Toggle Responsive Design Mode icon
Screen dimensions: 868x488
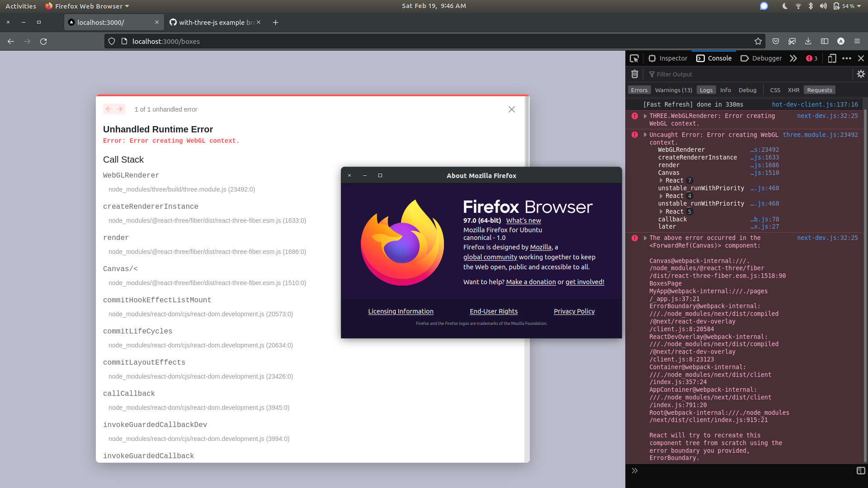832,58
